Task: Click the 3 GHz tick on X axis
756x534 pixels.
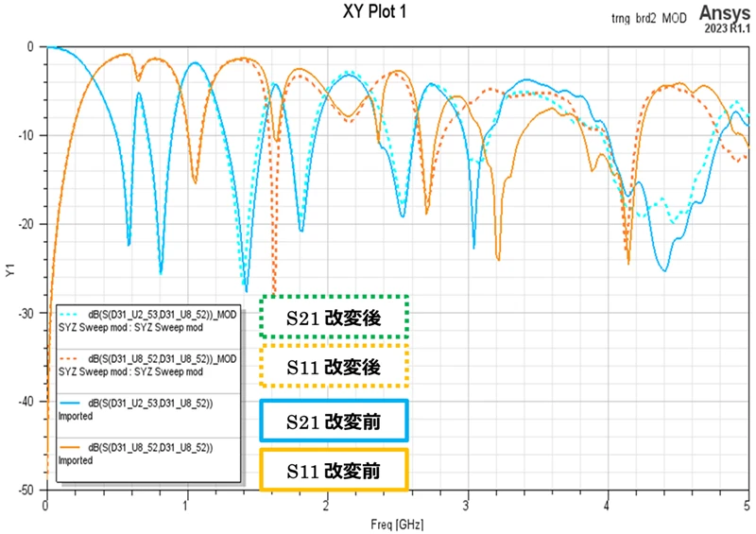Action: [x=467, y=504]
